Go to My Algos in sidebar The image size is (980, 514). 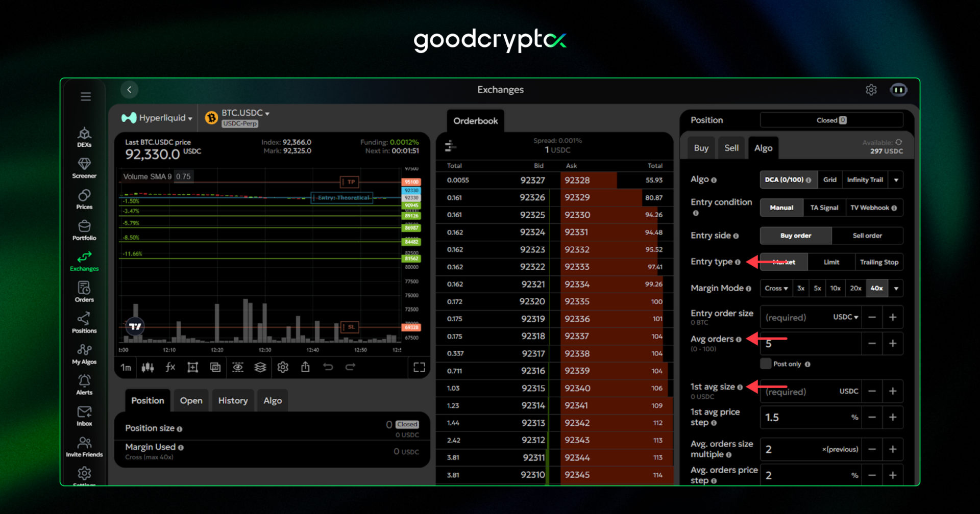(84, 354)
